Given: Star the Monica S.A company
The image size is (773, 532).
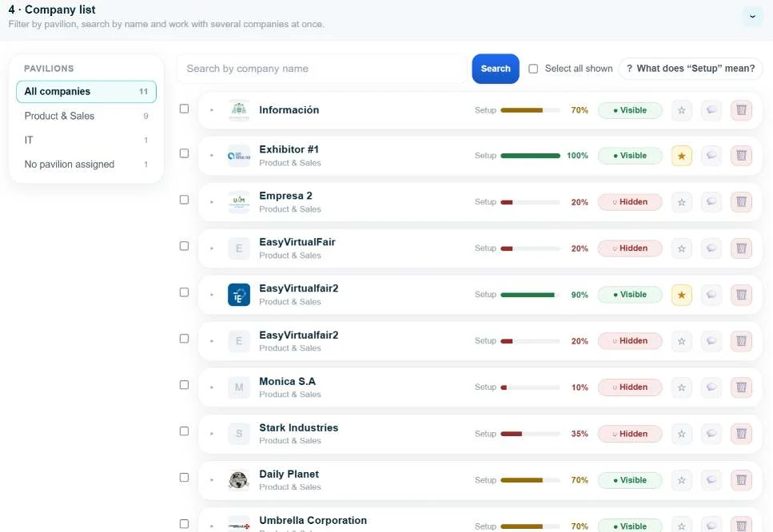Looking at the screenshot, I should coord(681,387).
